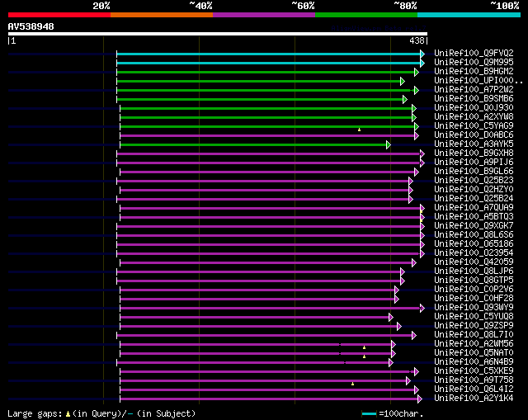Click the UniRef100_B9SMB6 label
This screenshot has width=528, height=420.
pyautogui.click(x=474, y=99)
